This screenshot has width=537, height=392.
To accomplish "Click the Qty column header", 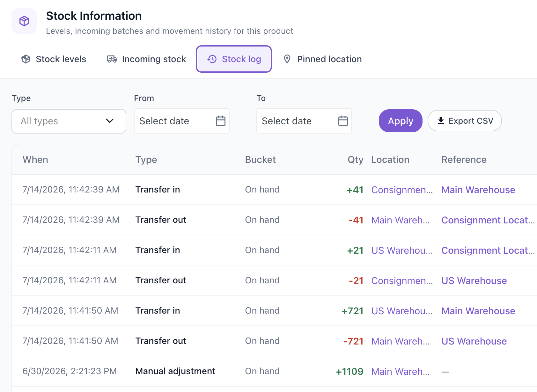I will pyautogui.click(x=356, y=159).
